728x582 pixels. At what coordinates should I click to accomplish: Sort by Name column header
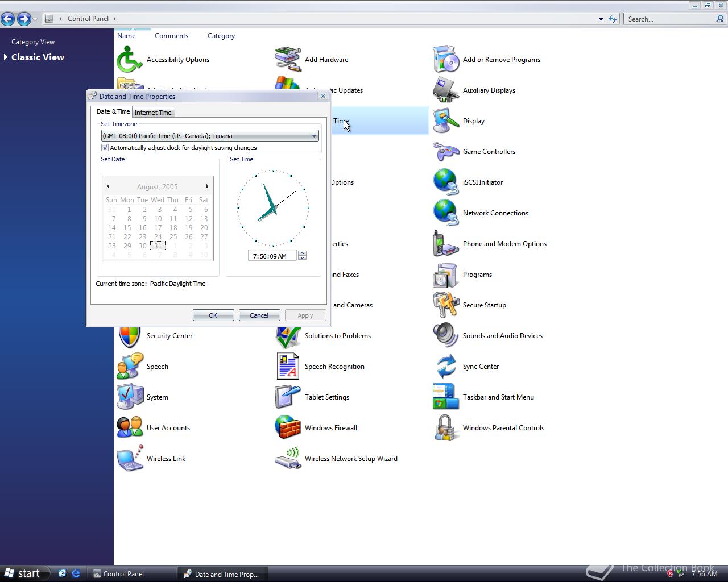coord(126,36)
